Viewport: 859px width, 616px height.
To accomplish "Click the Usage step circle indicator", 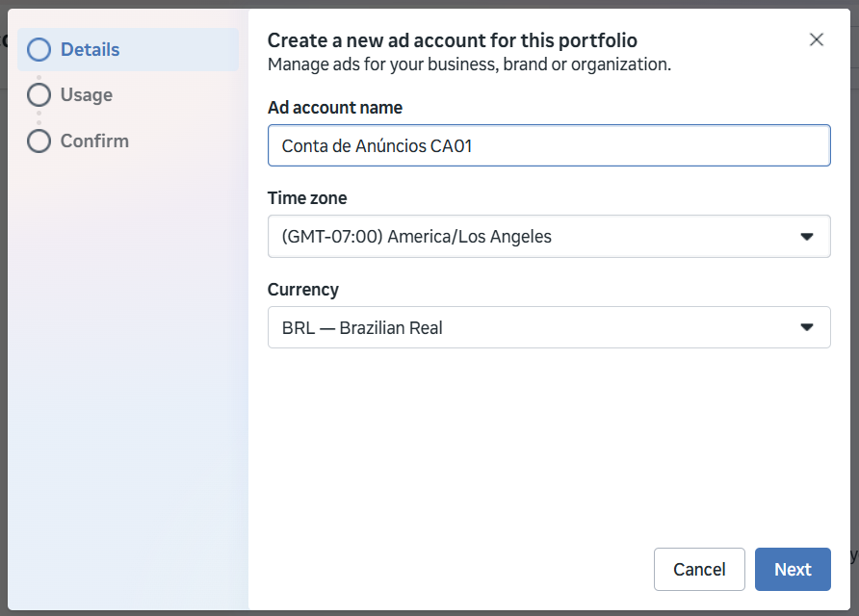I will pos(39,95).
